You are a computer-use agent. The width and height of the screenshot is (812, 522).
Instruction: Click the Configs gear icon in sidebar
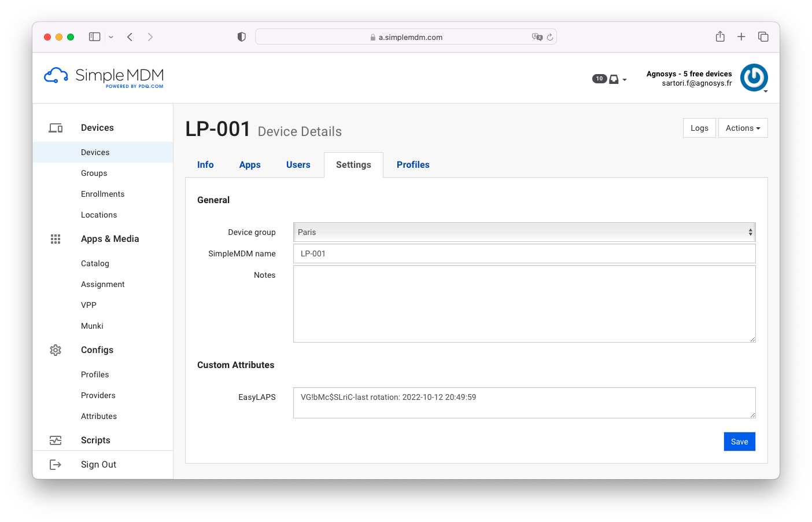click(56, 350)
